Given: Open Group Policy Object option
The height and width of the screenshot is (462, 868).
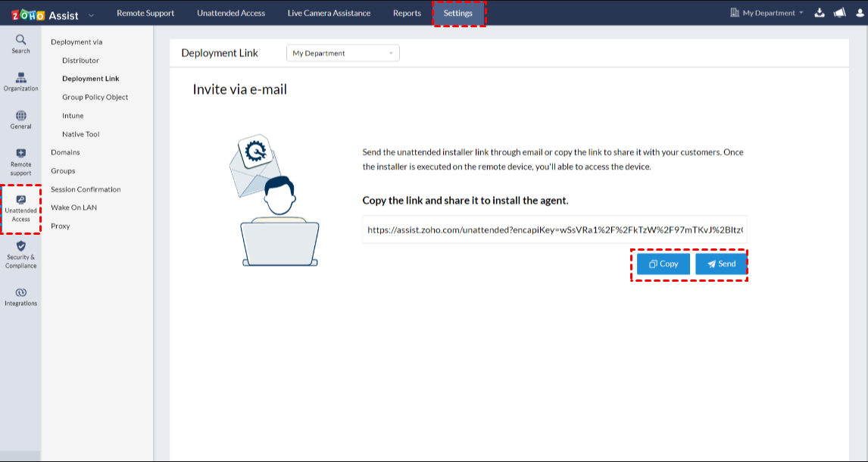Looking at the screenshot, I should [x=95, y=97].
